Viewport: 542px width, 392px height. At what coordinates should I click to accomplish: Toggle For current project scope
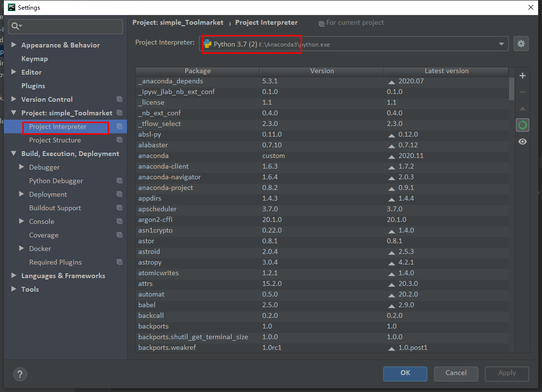pyautogui.click(x=351, y=22)
